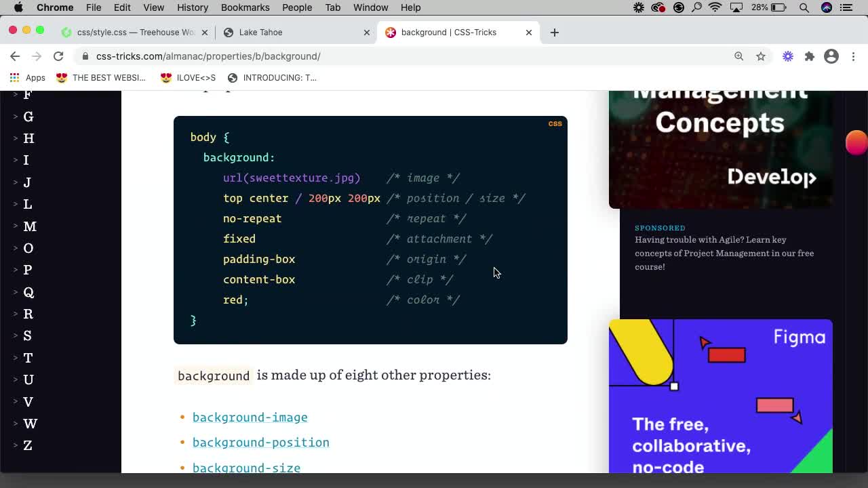Screen dimensions: 868x488
Task: Navigate back with the back arrow
Action: click(x=15, y=56)
